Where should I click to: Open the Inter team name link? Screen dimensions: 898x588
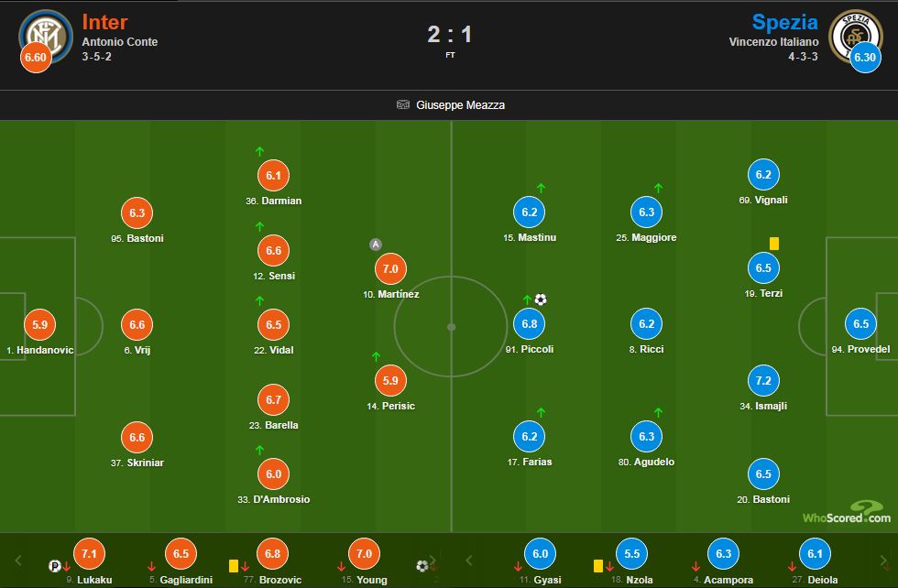coord(104,22)
